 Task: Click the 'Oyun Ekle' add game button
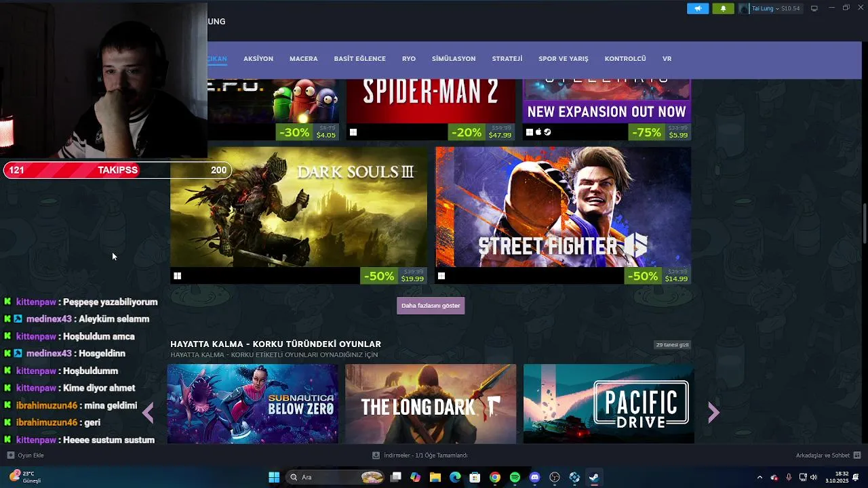click(x=26, y=455)
